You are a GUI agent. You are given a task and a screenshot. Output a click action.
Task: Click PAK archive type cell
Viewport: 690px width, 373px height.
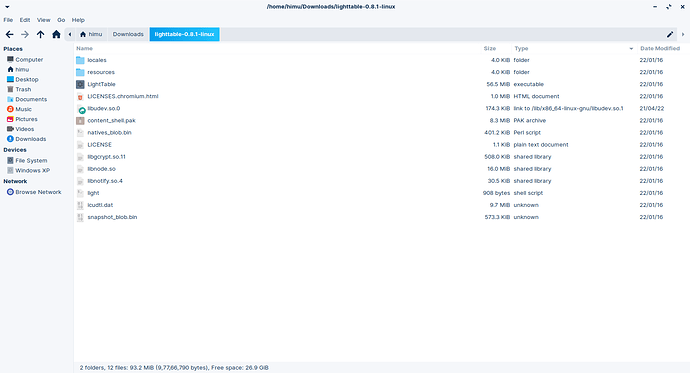(x=530, y=121)
